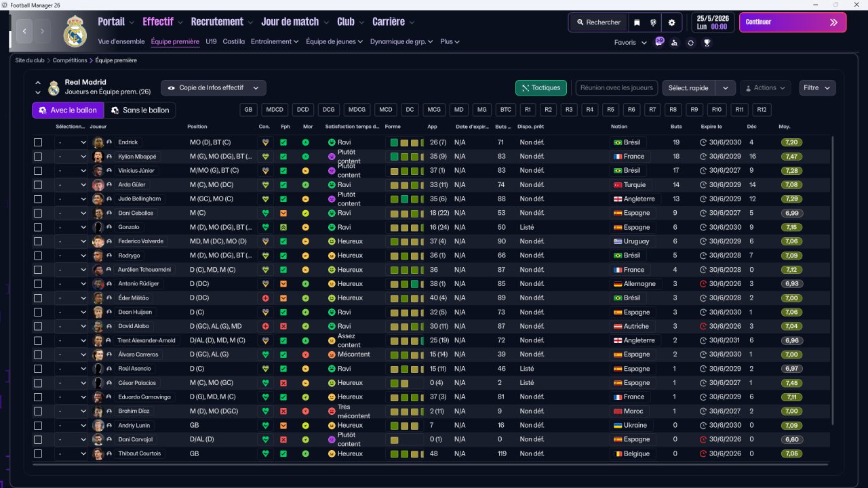Screen dimensions: 868x488
Task: Sort by the Buts column header
Action: pyautogui.click(x=676, y=127)
